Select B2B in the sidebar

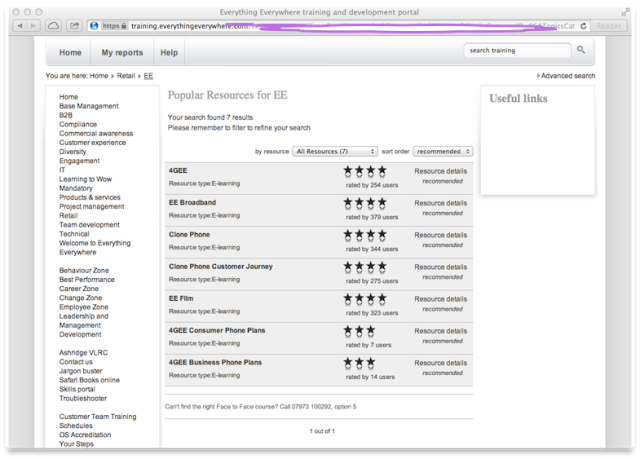point(66,115)
